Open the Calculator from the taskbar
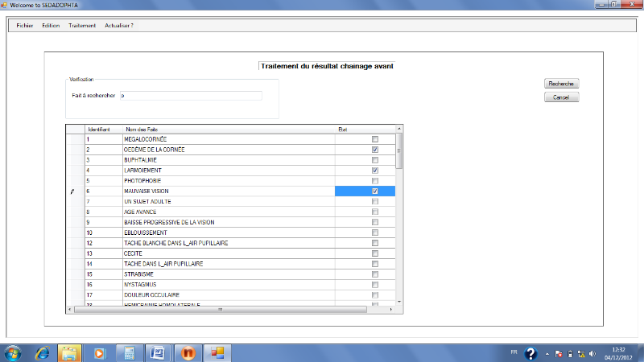 point(129,353)
